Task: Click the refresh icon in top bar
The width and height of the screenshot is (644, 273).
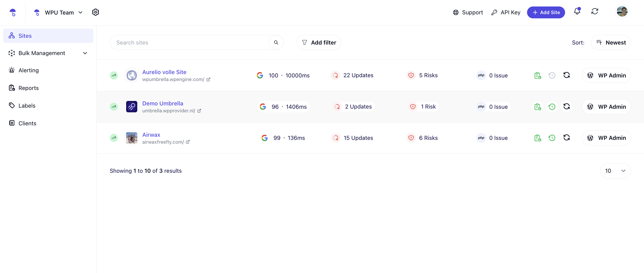Action: [x=595, y=11]
